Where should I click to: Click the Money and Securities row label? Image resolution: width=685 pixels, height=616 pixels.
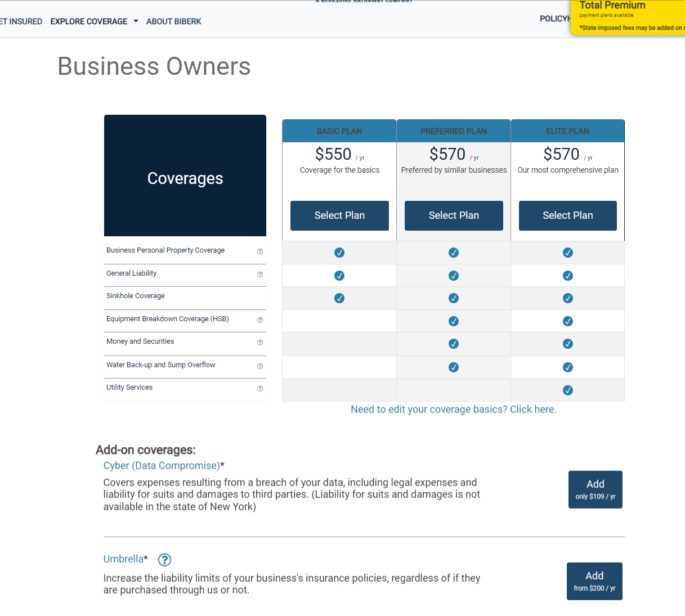[140, 341]
